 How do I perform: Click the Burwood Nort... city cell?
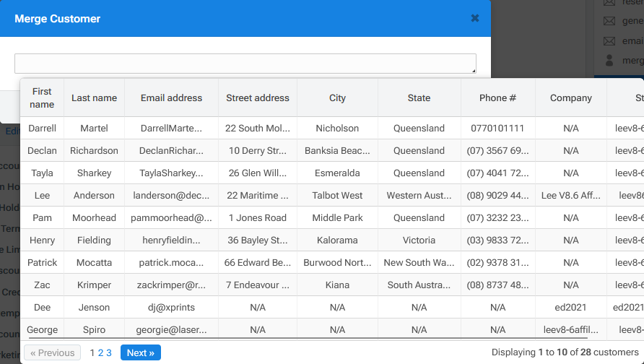point(337,262)
